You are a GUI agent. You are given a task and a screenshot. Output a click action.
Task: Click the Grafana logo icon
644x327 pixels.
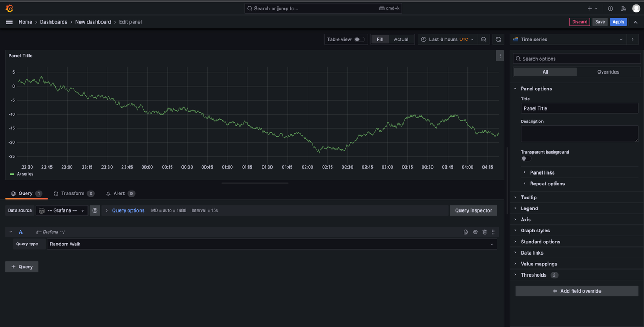click(x=9, y=9)
